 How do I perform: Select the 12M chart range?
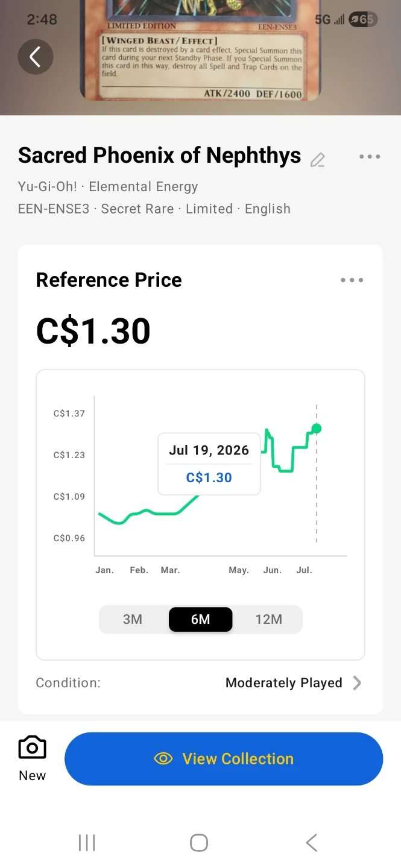(268, 620)
